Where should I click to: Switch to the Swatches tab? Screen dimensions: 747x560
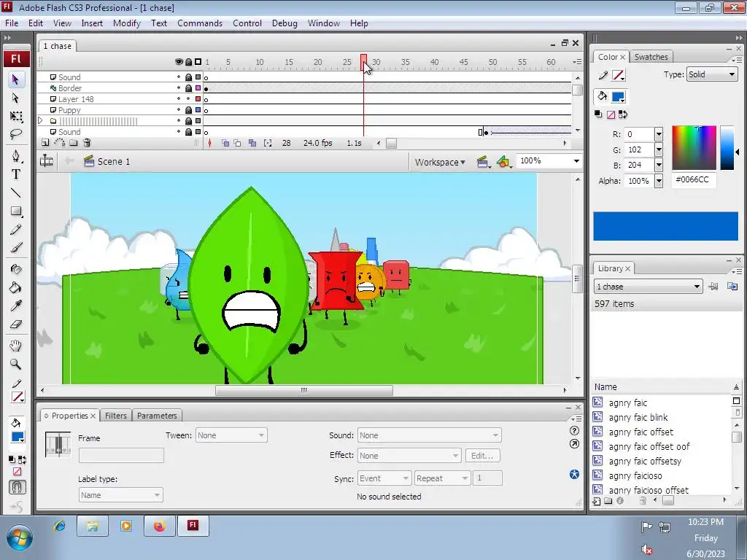tap(651, 57)
